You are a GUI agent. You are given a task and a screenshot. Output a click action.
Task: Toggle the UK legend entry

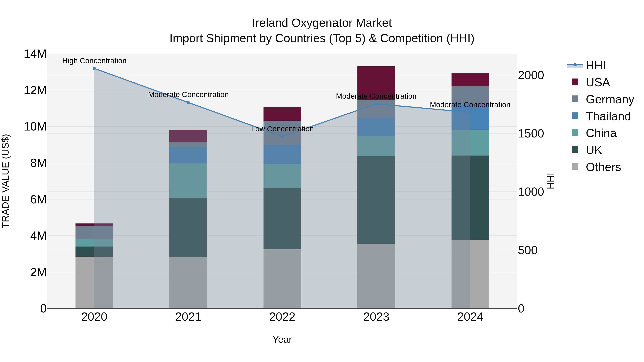(587, 150)
